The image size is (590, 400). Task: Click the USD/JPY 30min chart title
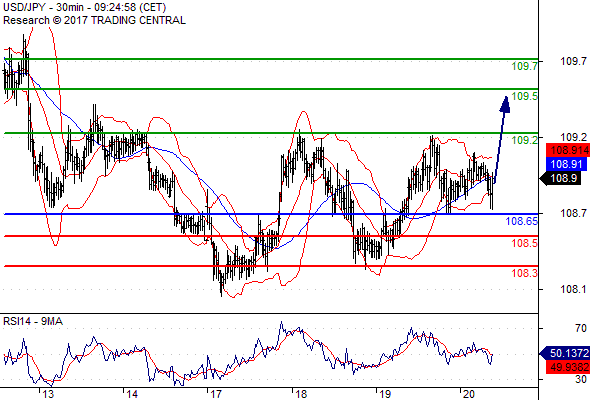pyautogui.click(x=84, y=8)
